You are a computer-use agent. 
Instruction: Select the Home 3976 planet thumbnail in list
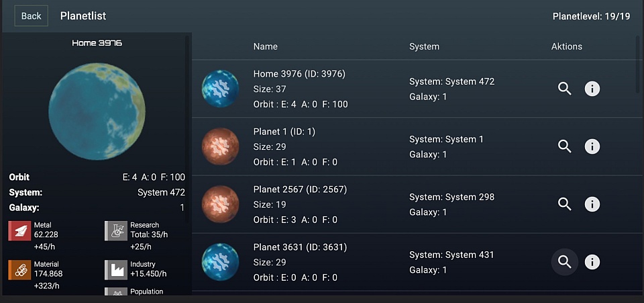(220, 89)
